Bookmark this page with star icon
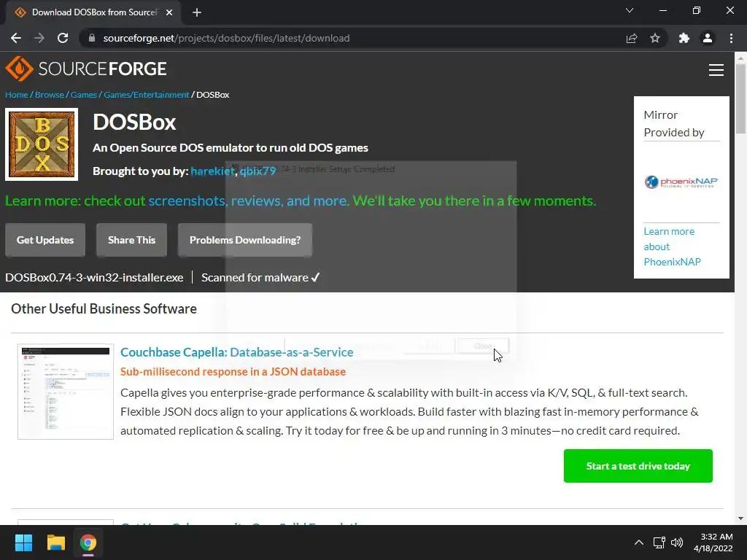This screenshot has width=747, height=560. click(x=655, y=38)
